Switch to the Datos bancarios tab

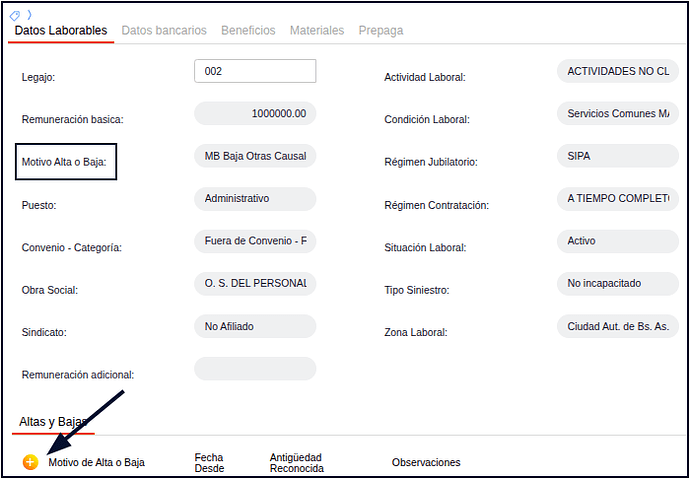pos(164,31)
